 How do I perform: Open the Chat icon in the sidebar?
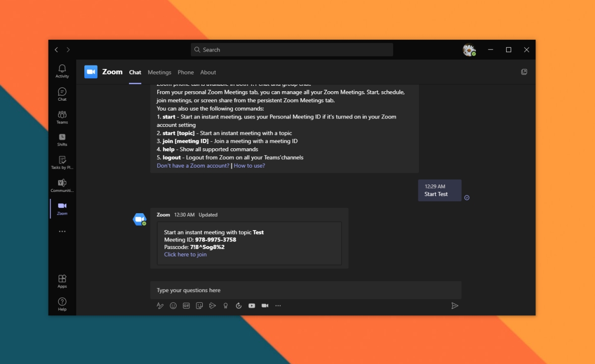click(x=62, y=93)
